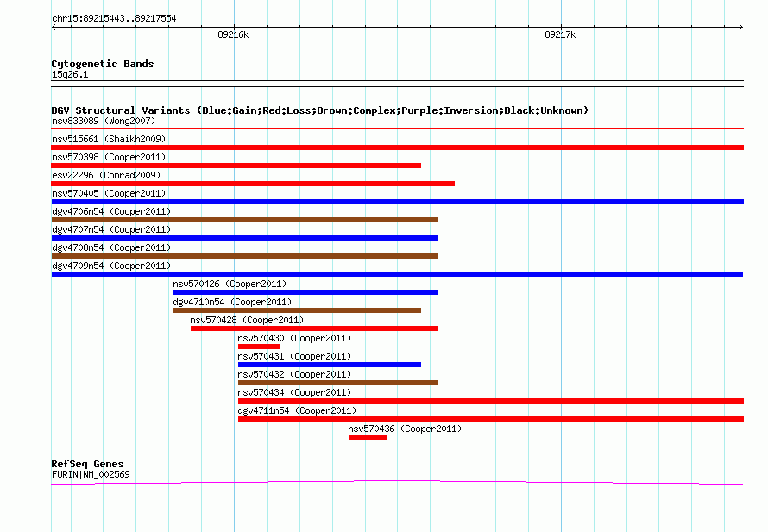The width and height of the screenshot is (768, 532).
Task: Select the esv22296 red loss bar
Action: [253, 184]
